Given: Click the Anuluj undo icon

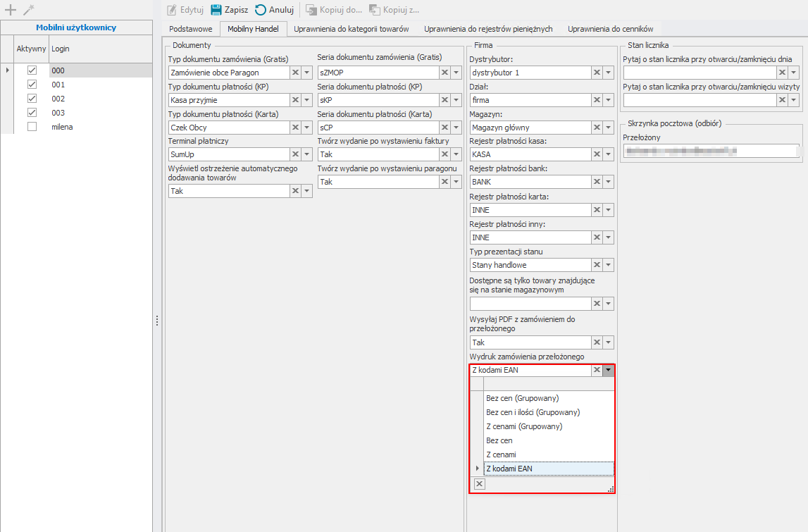Looking at the screenshot, I should [x=261, y=10].
